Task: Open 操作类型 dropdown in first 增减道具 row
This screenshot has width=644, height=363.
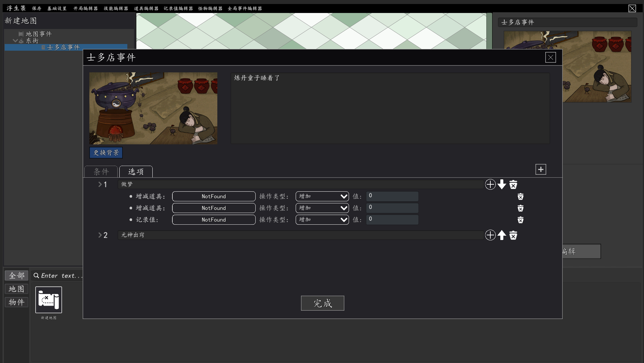Action: click(x=322, y=196)
